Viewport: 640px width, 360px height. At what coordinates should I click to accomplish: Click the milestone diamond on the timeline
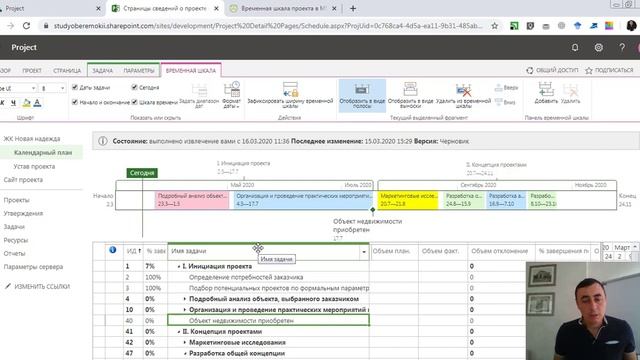click(372, 210)
